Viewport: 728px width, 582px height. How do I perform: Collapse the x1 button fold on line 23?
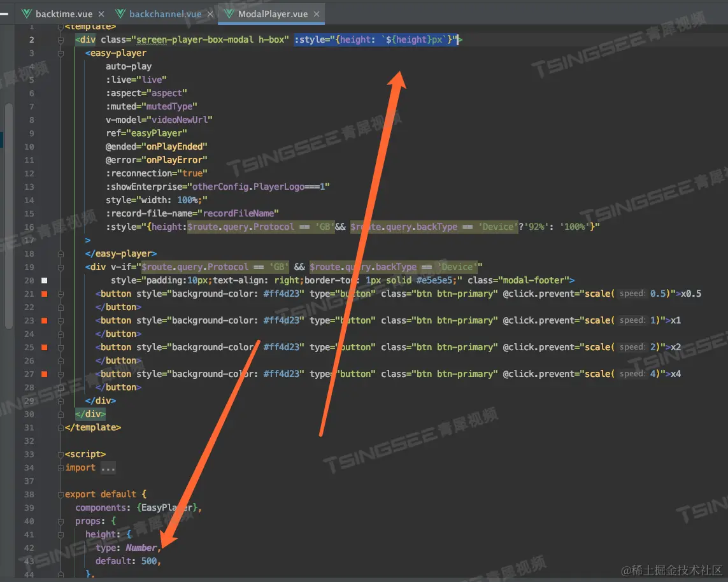tap(61, 321)
